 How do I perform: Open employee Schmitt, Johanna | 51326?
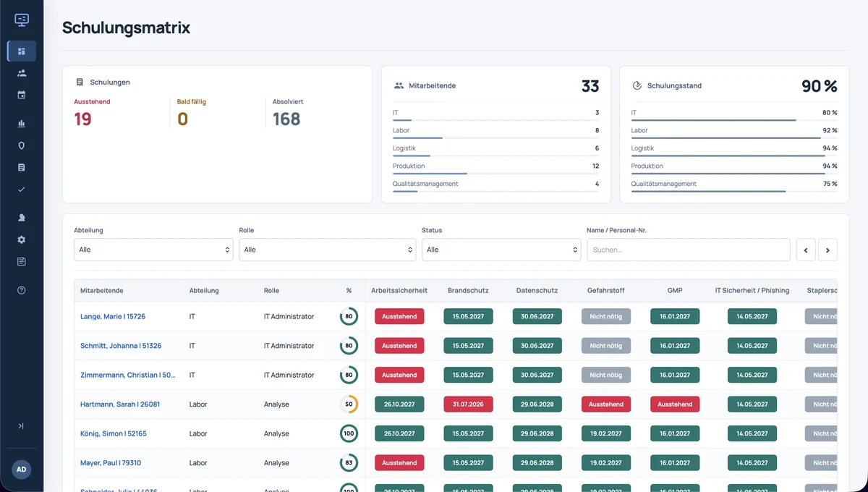[x=121, y=346]
